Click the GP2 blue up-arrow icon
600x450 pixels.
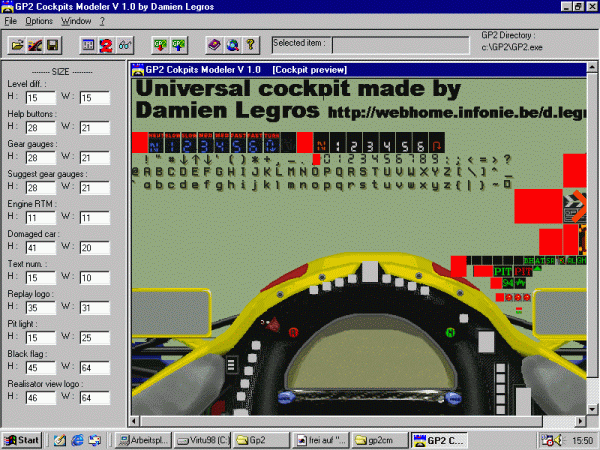pyautogui.click(x=178, y=45)
